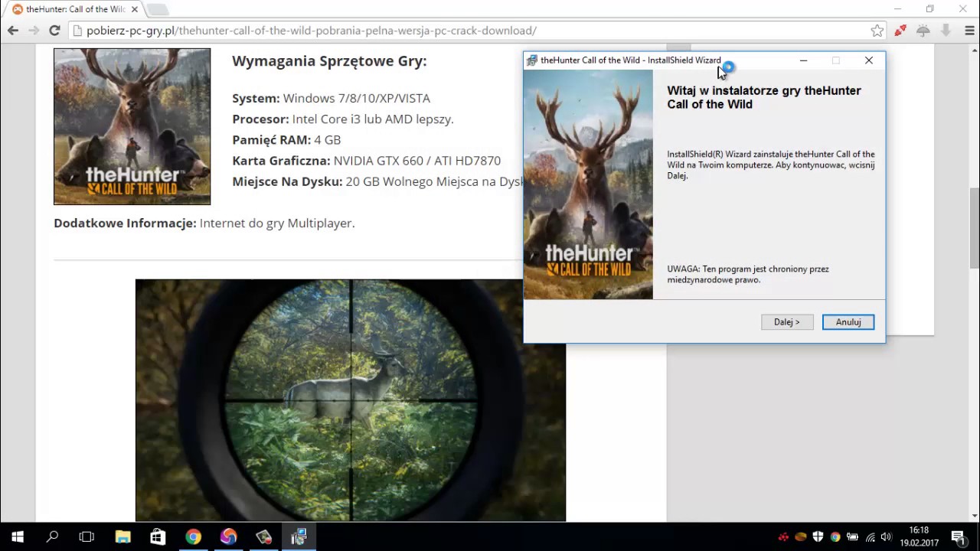Open Windows Store from taskbar

158,537
